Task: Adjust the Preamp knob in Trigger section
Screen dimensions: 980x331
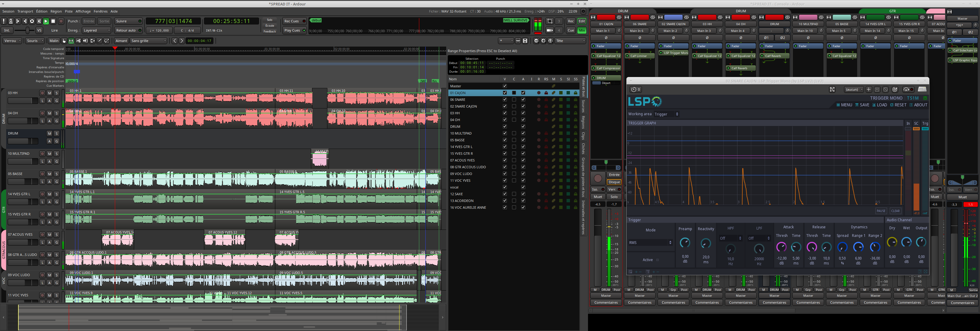Action: 685,243
